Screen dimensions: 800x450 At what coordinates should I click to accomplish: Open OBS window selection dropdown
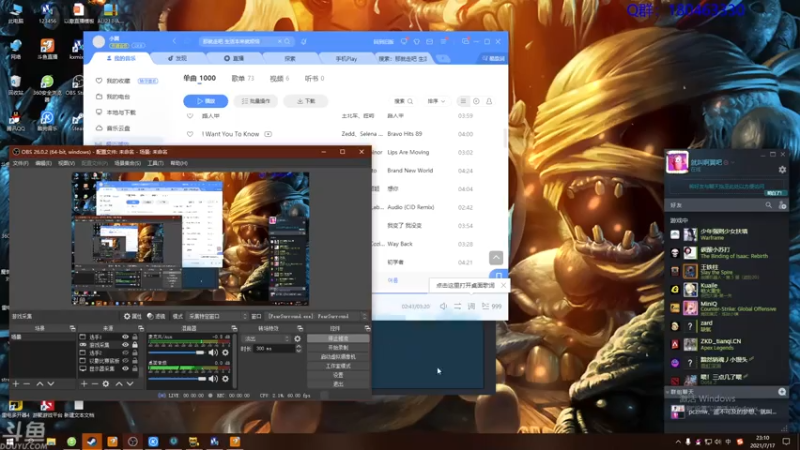tap(316, 316)
